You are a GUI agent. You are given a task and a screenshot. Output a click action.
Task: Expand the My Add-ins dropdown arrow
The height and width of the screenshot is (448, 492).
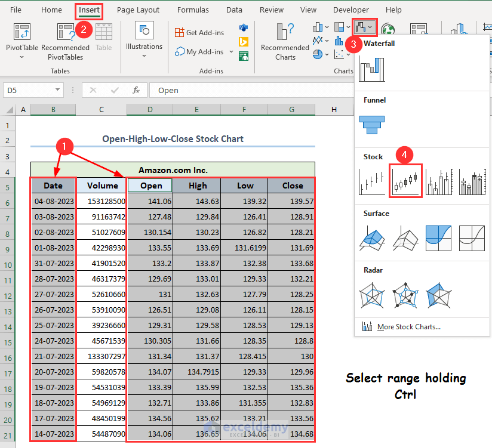[x=231, y=51]
